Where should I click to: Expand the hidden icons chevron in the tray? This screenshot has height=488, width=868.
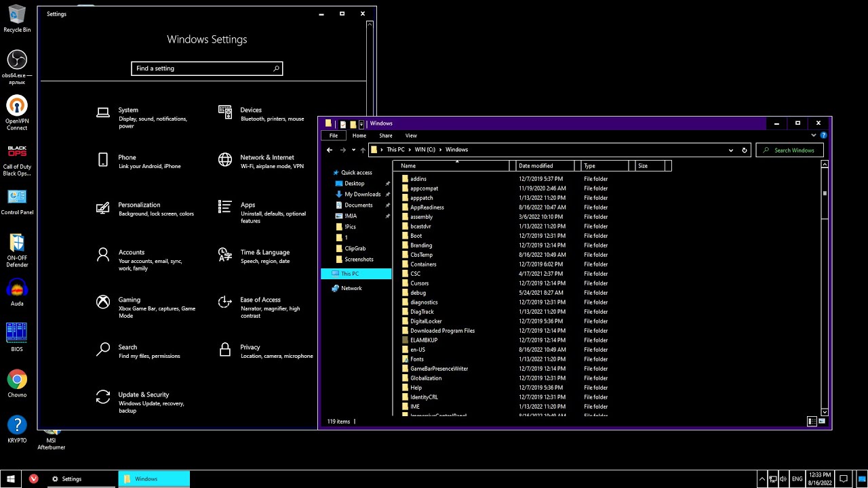(x=762, y=479)
